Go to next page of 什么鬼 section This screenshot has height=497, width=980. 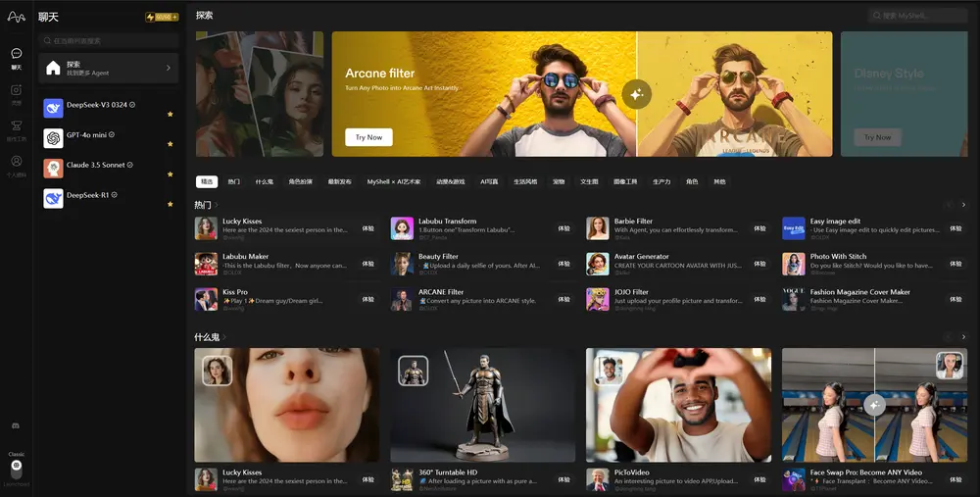pos(963,337)
